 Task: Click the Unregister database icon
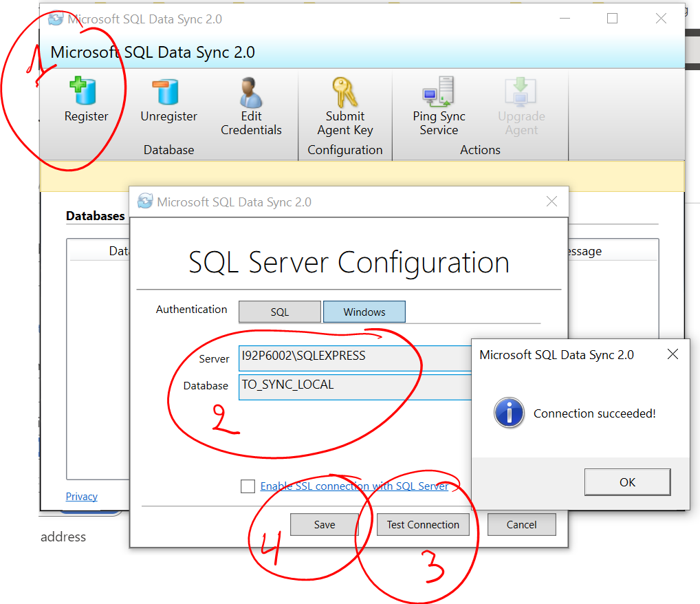pyautogui.click(x=166, y=91)
